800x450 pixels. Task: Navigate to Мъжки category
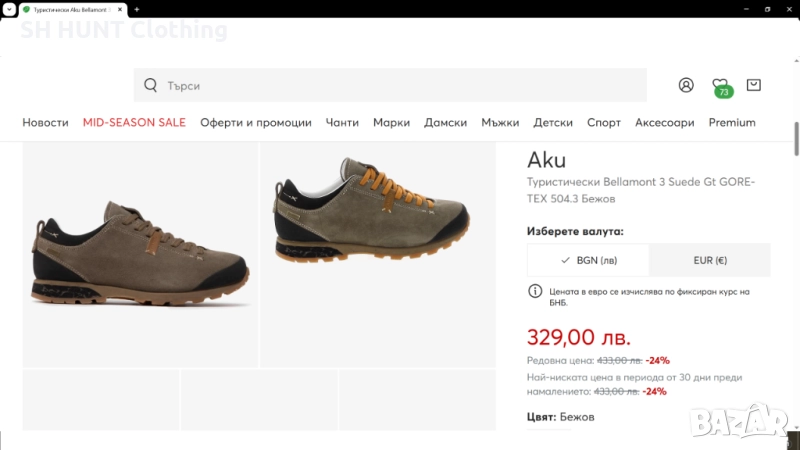coord(500,123)
